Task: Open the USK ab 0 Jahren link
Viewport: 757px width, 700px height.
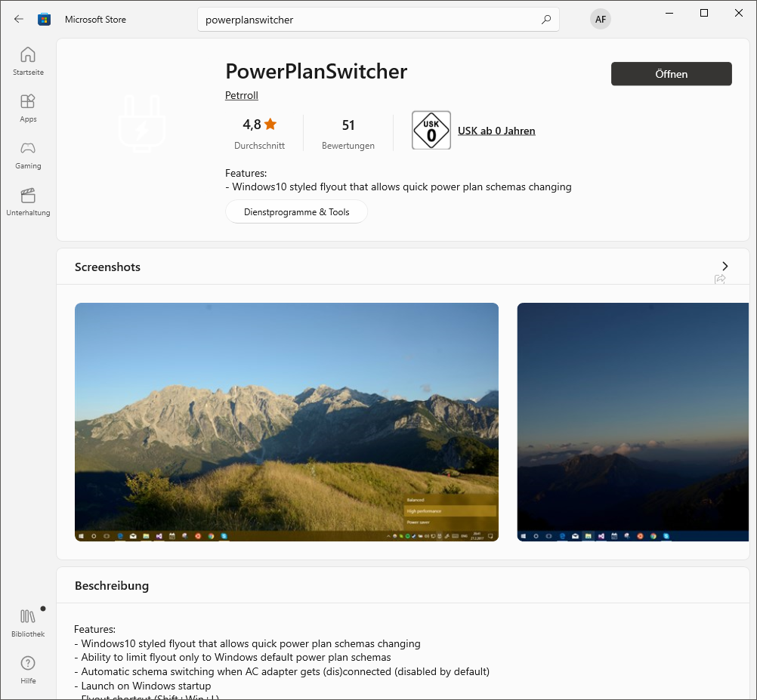Action: click(x=496, y=131)
